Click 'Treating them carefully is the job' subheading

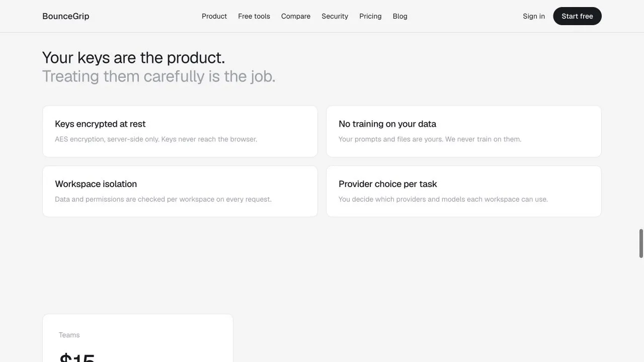[159, 76]
